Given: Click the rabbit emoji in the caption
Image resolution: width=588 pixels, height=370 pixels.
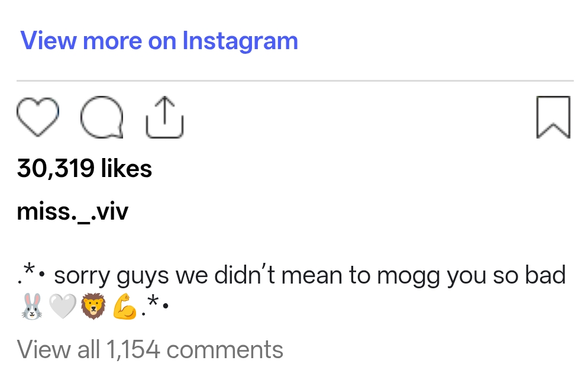Looking at the screenshot, I should pyautogui.click(x=32, y=306).
